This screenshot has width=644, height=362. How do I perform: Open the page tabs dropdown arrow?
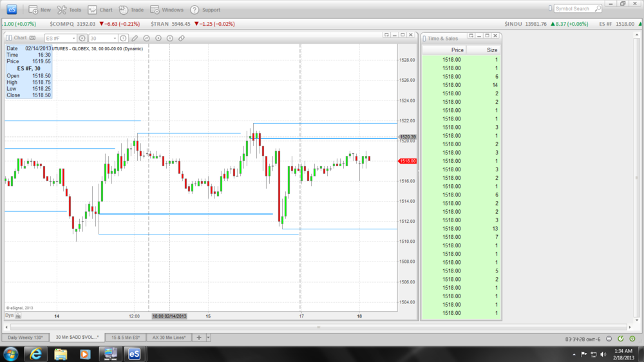click(208, 338)
